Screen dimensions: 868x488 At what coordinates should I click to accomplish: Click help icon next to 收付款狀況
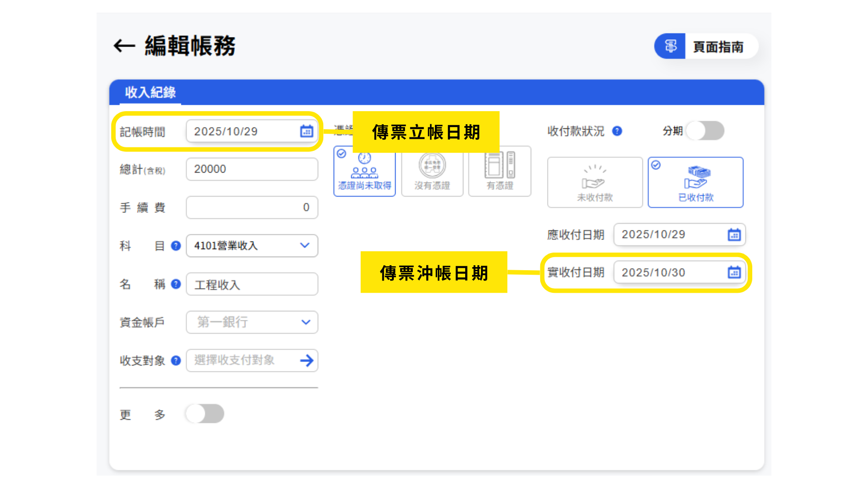[617, 131]
